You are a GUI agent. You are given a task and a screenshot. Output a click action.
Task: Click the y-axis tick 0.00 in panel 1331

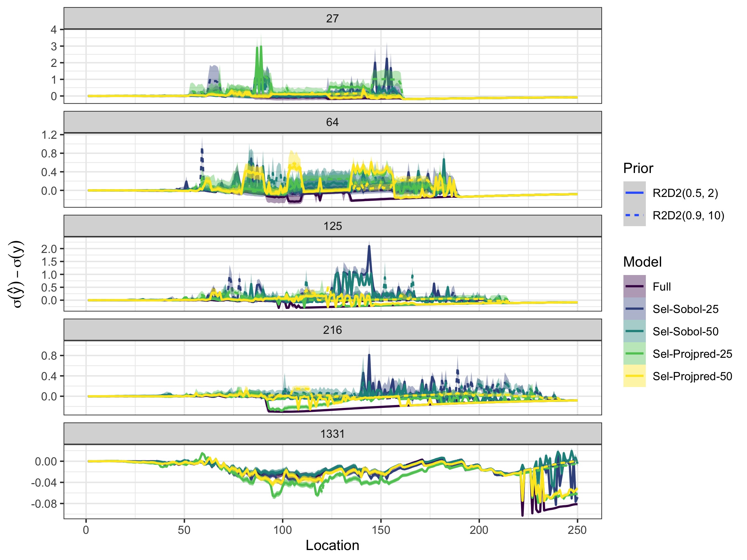tap(46, 461)
